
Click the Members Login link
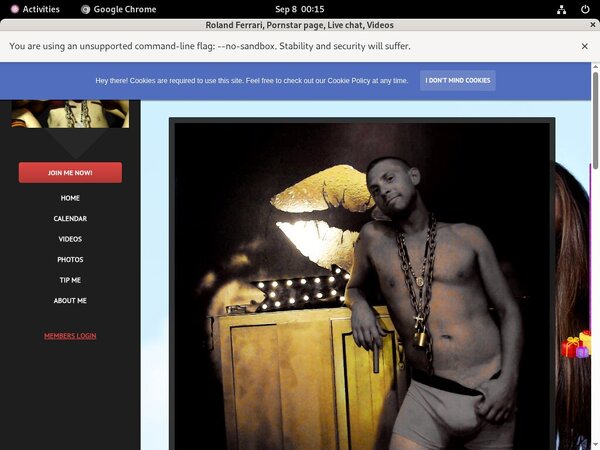[70, 336]
